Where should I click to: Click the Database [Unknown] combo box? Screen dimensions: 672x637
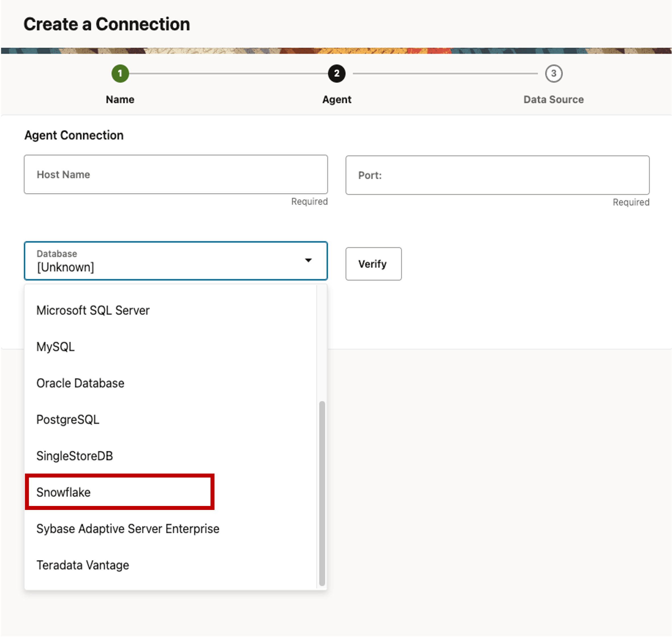click(x=163, y=261)
